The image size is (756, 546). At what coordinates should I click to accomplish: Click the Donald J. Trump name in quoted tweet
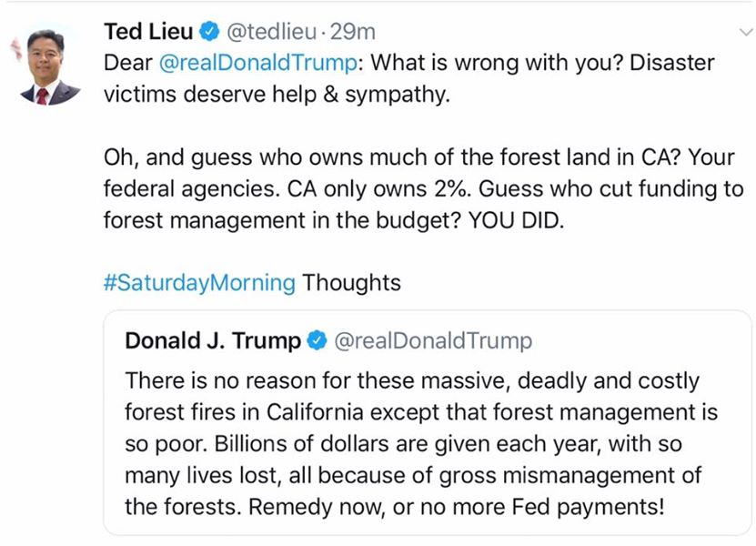212,341
